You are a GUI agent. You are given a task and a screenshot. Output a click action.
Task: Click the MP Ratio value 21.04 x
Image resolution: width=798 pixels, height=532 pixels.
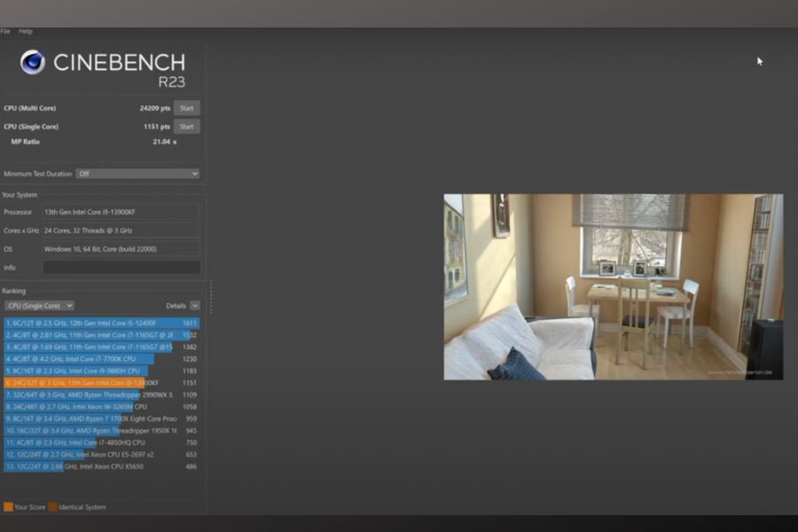tap(165, 142)
